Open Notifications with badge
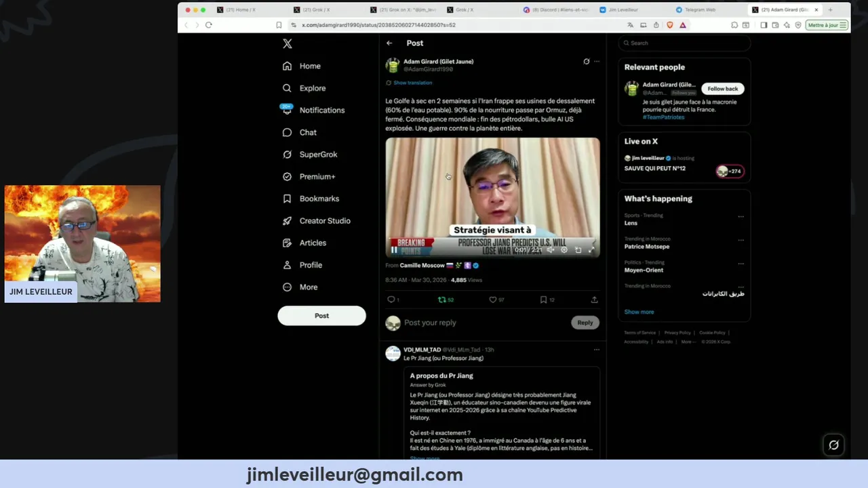 (x=313, y=110)
